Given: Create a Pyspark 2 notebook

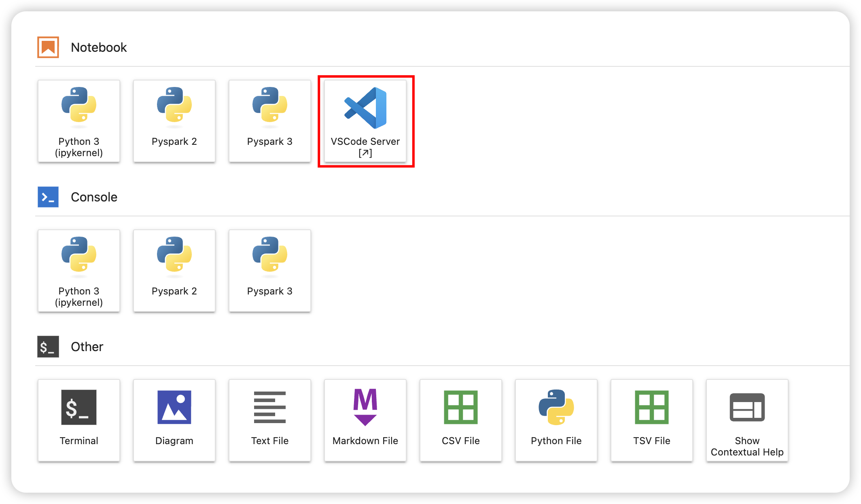Looking at the screenshot, I should pos(174,121).
